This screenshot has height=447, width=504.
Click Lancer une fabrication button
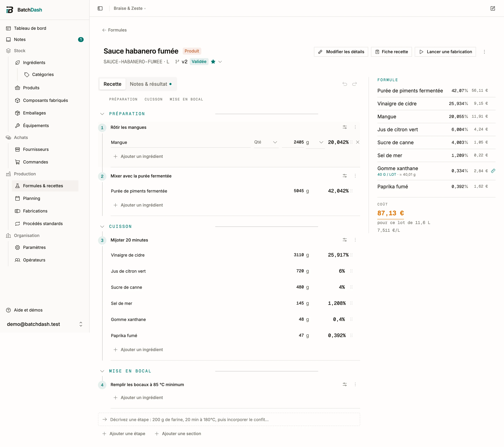445,52
